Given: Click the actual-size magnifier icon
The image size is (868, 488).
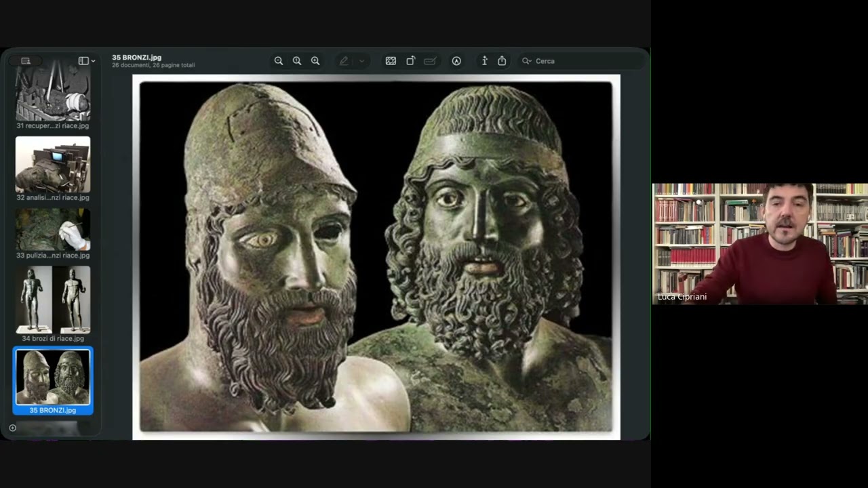Looking at the screenshot, I should coord(297,61).
